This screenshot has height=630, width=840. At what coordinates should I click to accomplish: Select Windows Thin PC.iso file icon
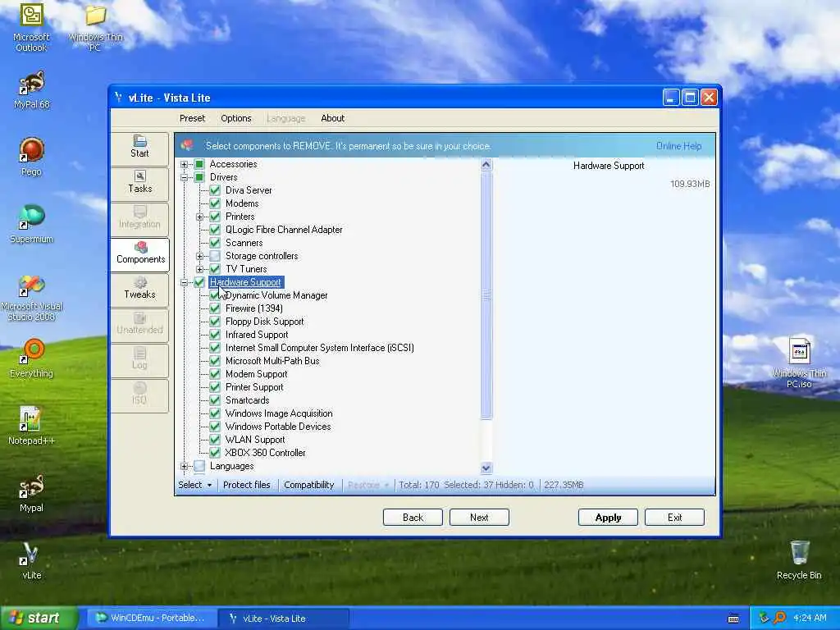pyautogui.click(x=799, y=363)
